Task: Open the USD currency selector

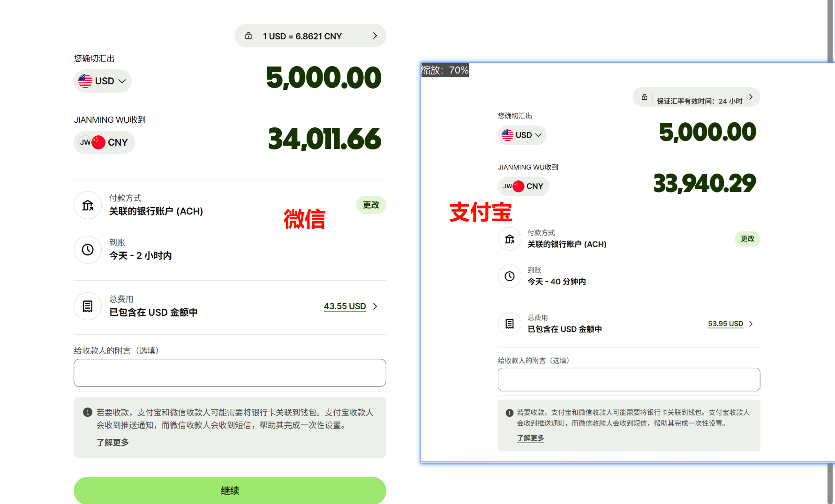Action: pyautogui.click(x=103, y=81)
